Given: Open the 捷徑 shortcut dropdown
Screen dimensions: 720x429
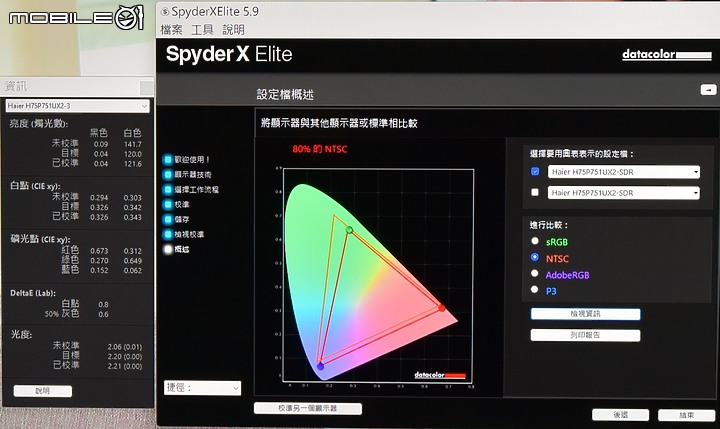Looking at the screenshot, I should [202, 388].
